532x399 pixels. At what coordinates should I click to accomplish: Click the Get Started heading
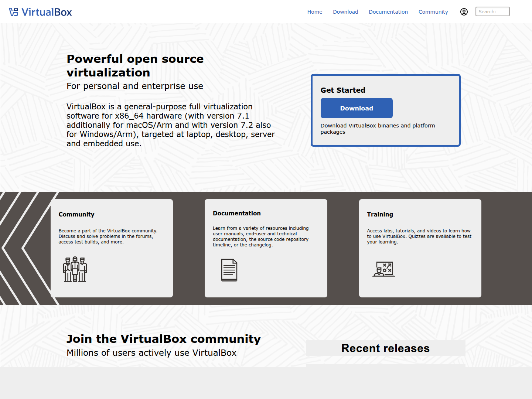(x=343, y=90)
